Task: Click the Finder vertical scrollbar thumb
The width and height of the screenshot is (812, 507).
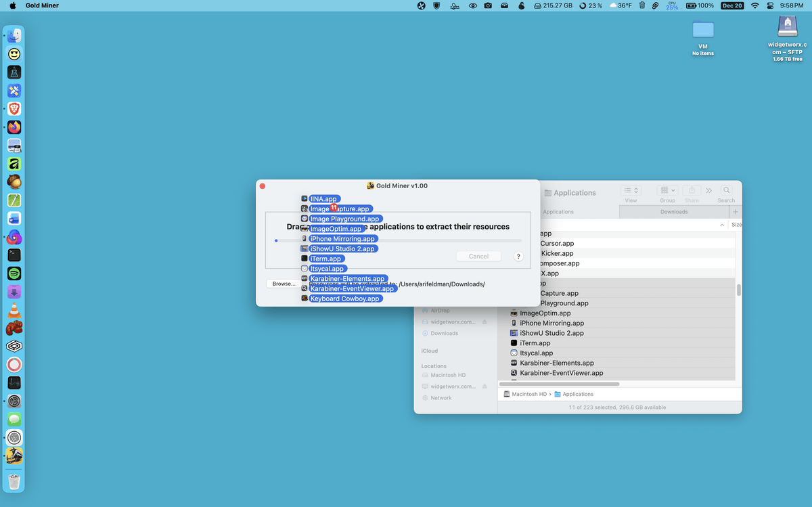Action: tap(738, 290)
